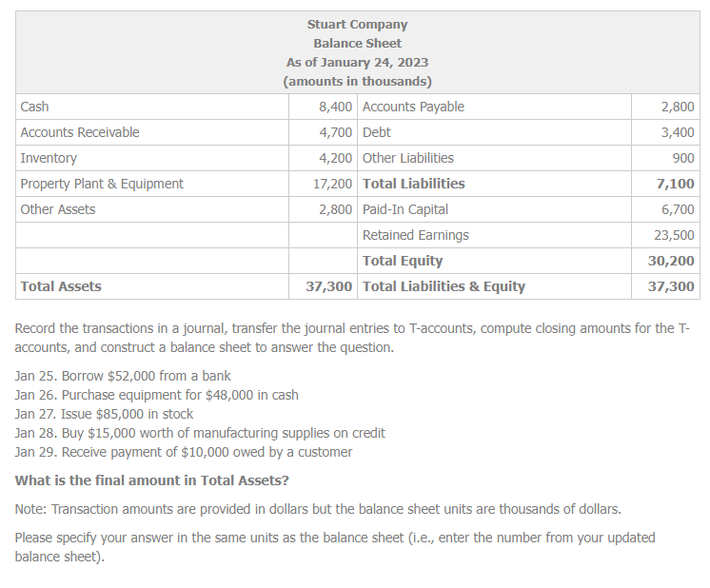The height and width of the screenshot is (588, 710).
Task: Select the Accounts Payable label
Action: pyautogui.click(x=413, y=107)
